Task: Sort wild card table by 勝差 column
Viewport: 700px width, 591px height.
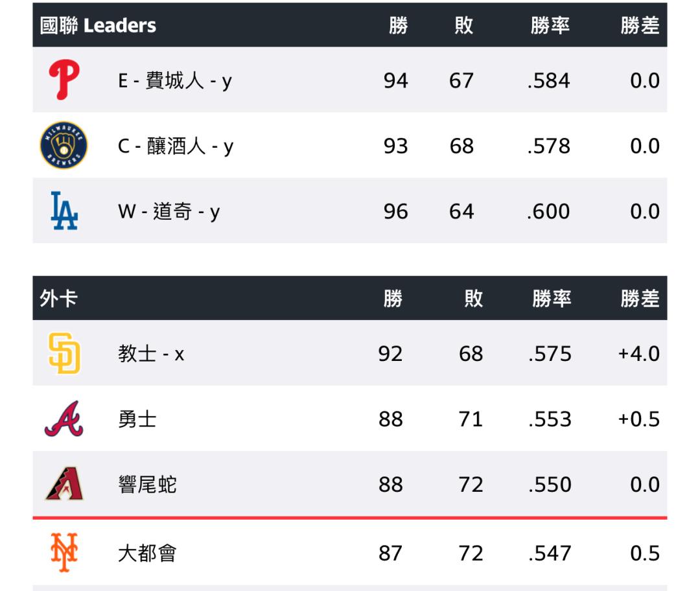Action: [640, 298]
